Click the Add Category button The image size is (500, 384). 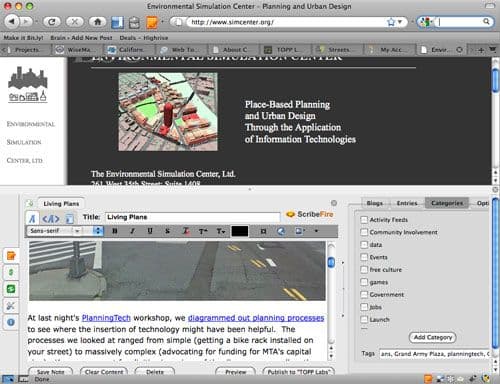[x=432, y=337]
